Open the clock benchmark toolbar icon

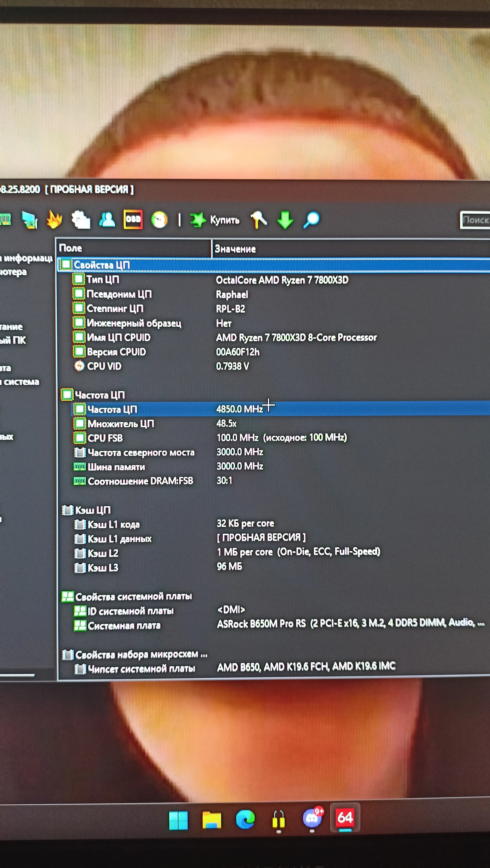pos(160,220)
